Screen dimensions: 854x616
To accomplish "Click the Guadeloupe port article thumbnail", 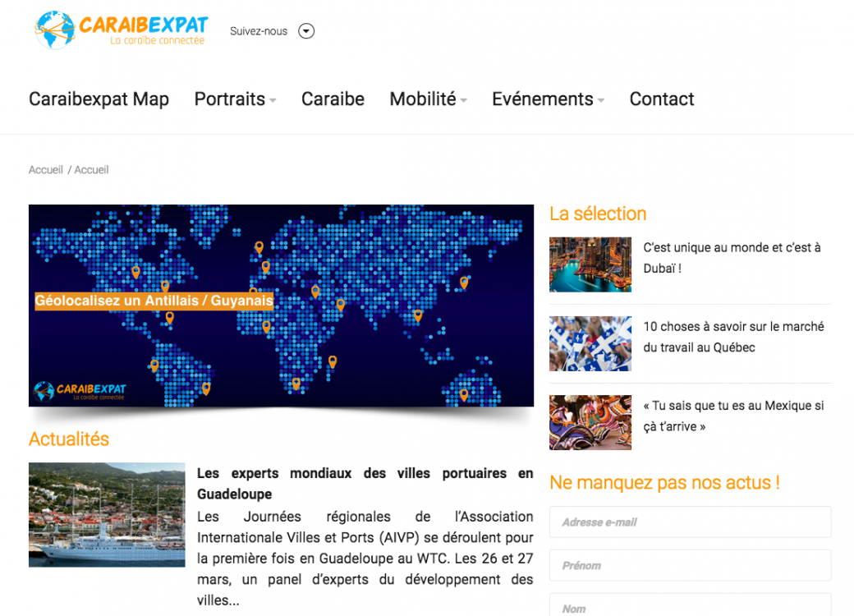I will pyautogui.click(x=107, y=514).
